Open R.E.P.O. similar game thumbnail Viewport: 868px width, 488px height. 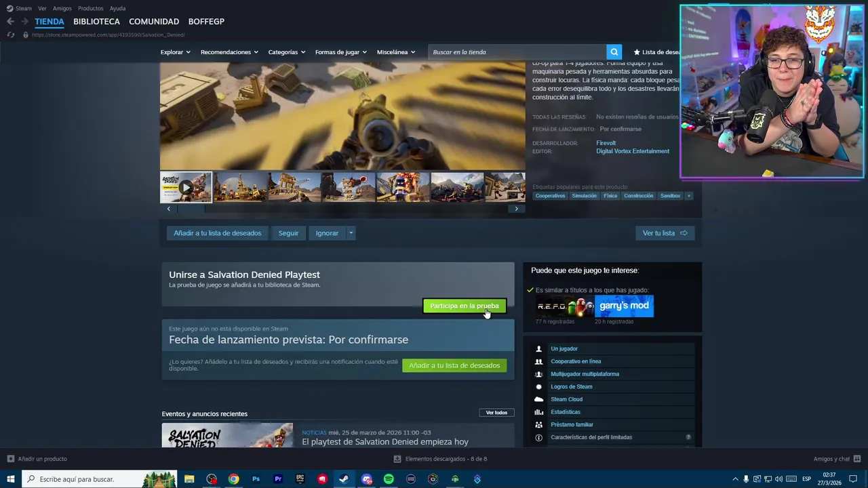[565, 306]
